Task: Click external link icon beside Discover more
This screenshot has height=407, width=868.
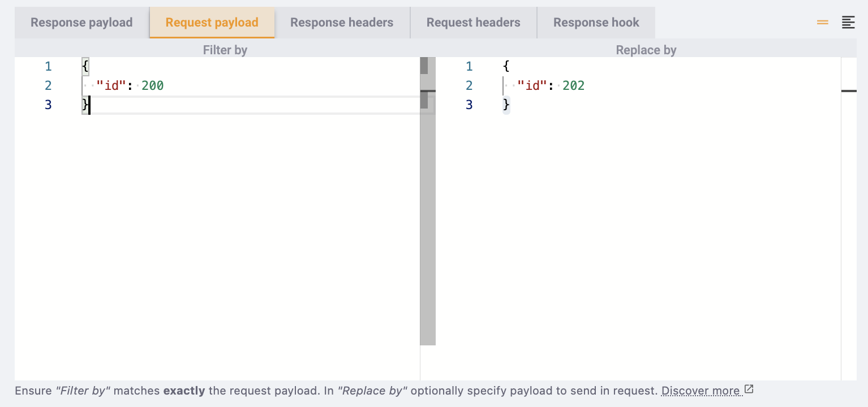Action: coord(749,389)
